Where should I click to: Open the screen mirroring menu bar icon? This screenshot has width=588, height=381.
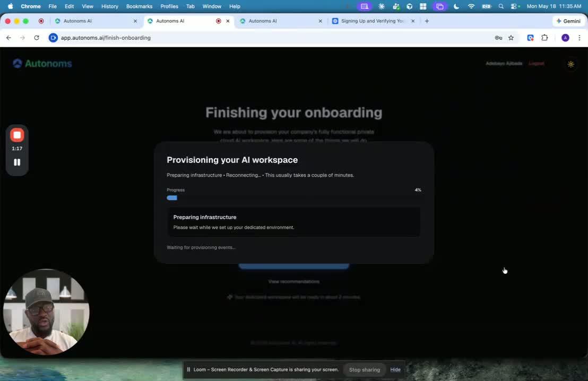click(x=439, y=6)
